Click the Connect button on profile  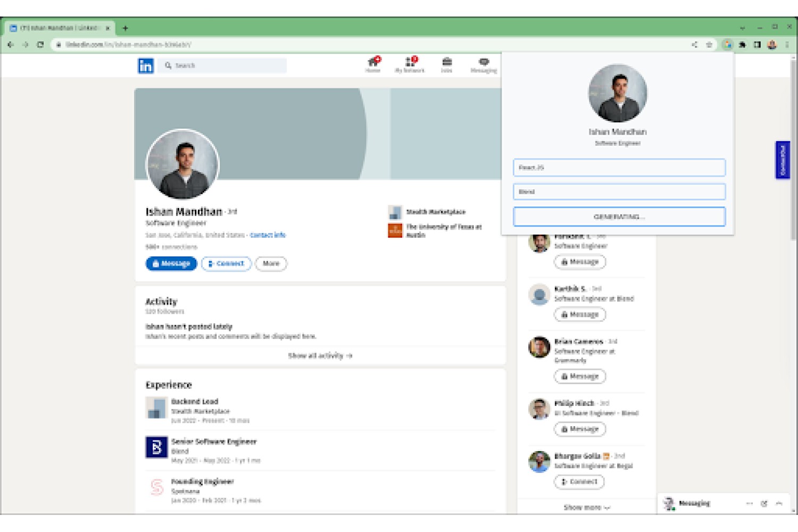pyautogui.click(x=226, y=264)
